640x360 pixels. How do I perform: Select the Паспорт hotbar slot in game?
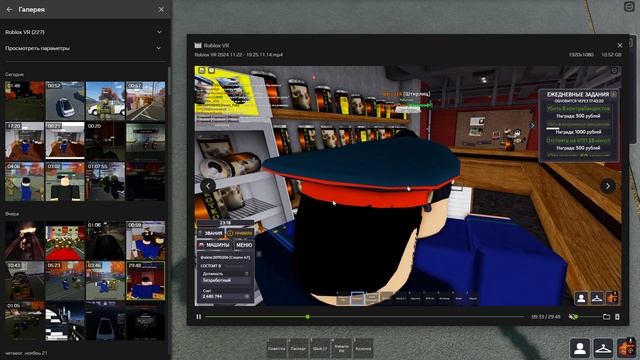pyautogui.click(x=298, y=349)
